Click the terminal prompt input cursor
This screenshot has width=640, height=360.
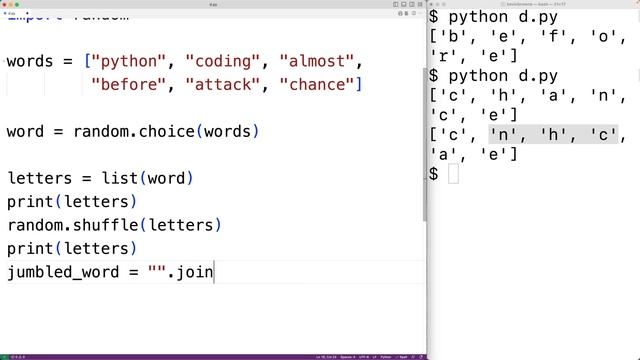tap(453, 174)
